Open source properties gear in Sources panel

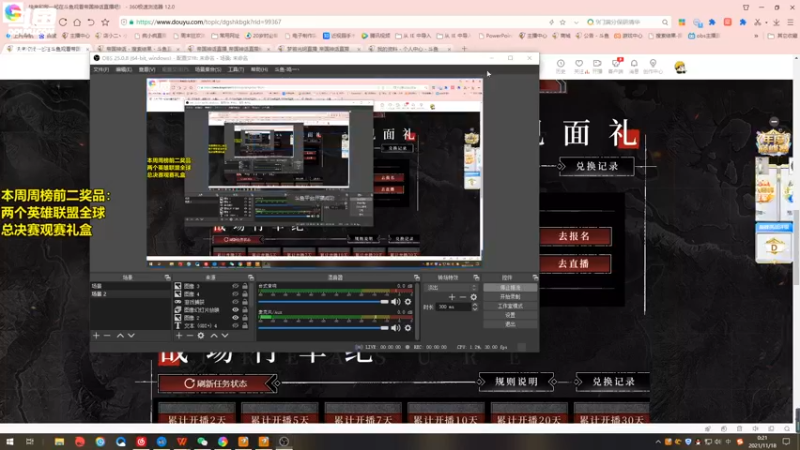point(201,336)
